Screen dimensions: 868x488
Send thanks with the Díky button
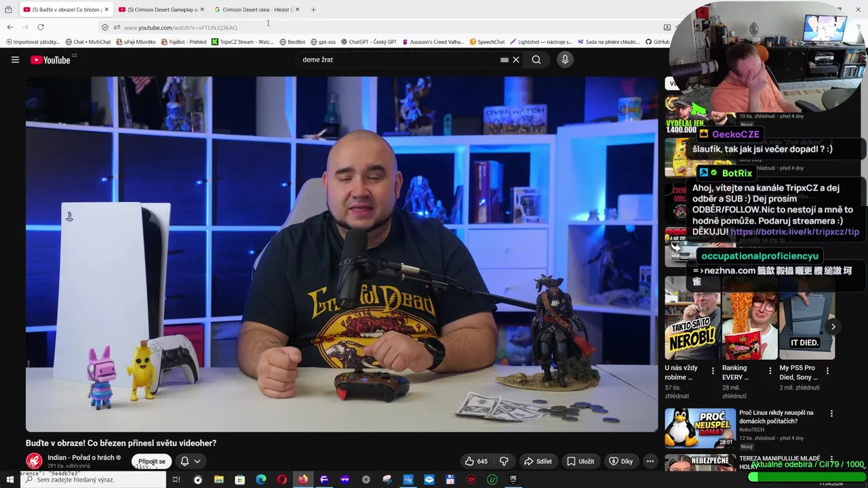[620, 461]
